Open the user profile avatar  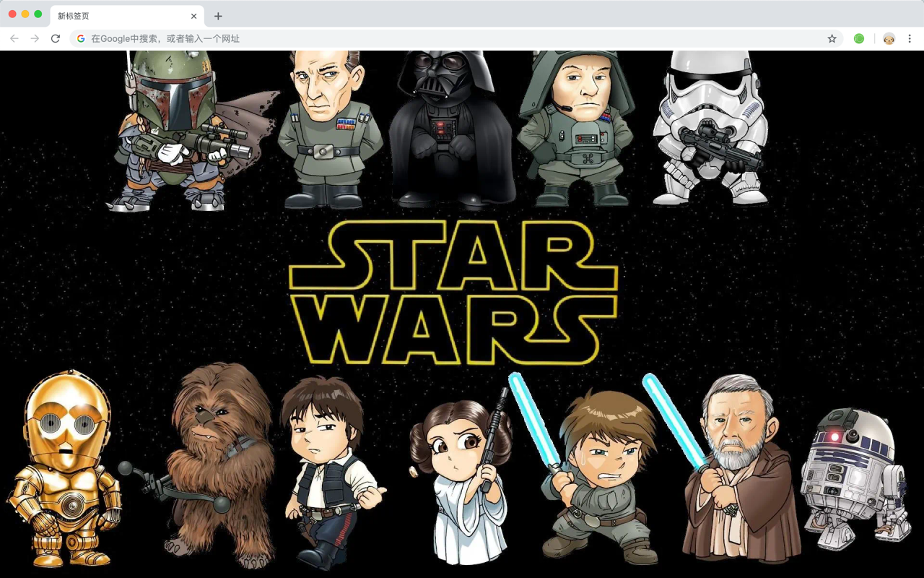tap(889, 38)
